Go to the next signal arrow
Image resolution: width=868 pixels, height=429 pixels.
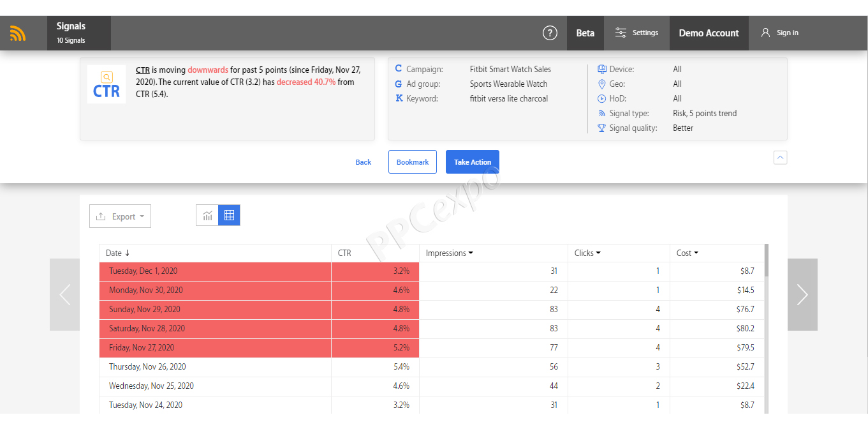pyautogui.click(x=802, y=294)
